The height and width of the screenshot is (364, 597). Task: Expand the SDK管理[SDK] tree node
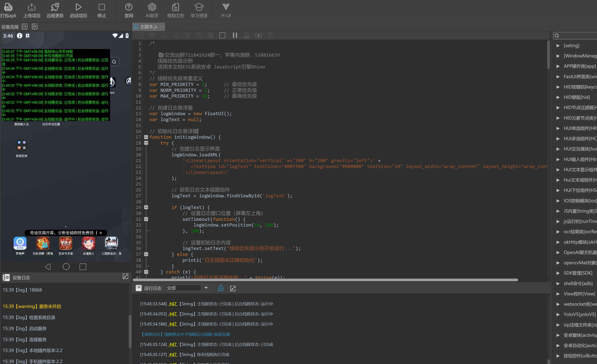point(558,273)
